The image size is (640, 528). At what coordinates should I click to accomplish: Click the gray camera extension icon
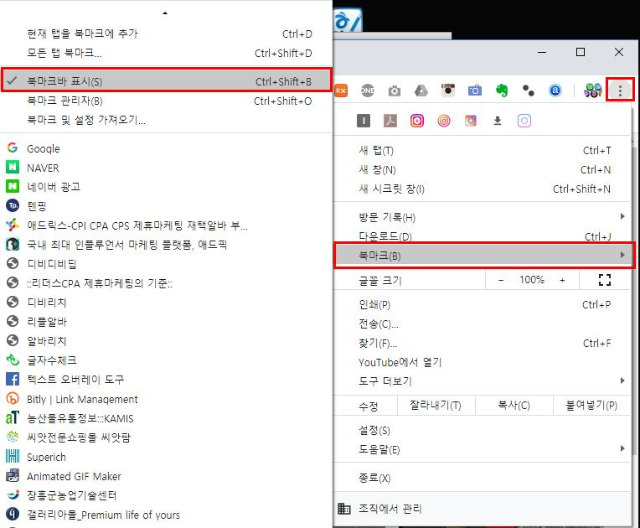point(394,91)
